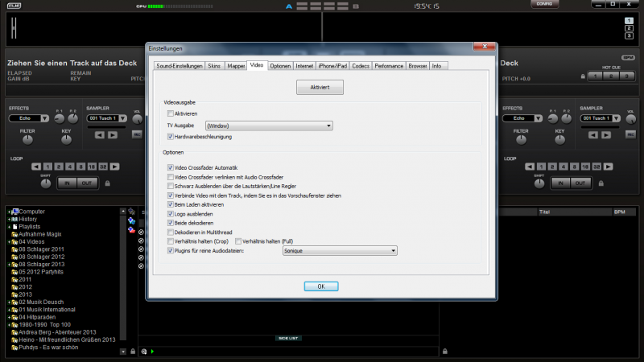Click left deck loop previous arrow
The image size is (644, 362).
36,167
